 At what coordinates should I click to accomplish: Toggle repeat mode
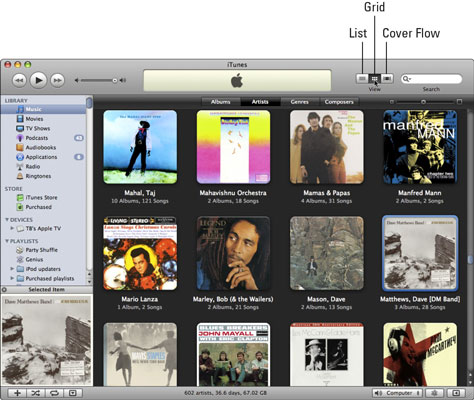[x=54, y=393]
